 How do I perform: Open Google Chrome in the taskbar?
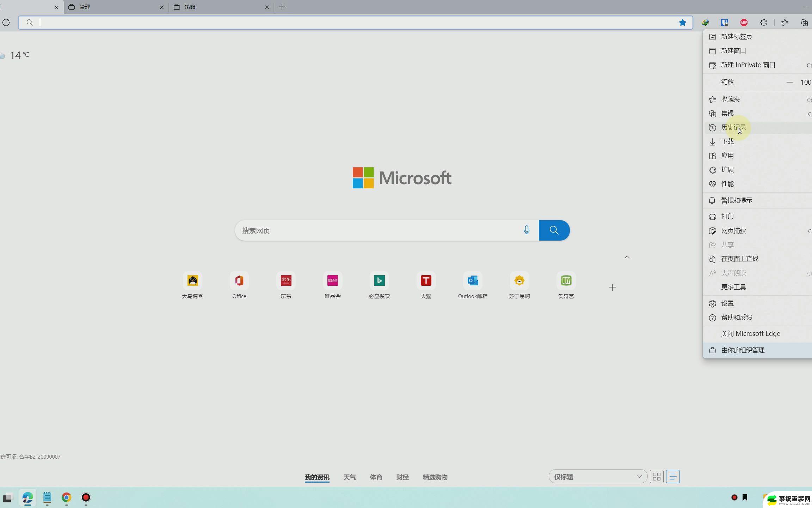click(x=66, y=498)
